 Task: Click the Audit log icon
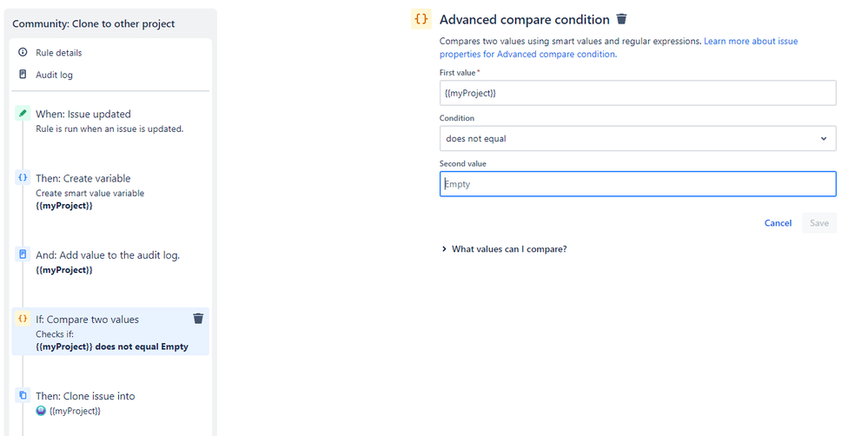pyautogui.click(x=23, y=74)
